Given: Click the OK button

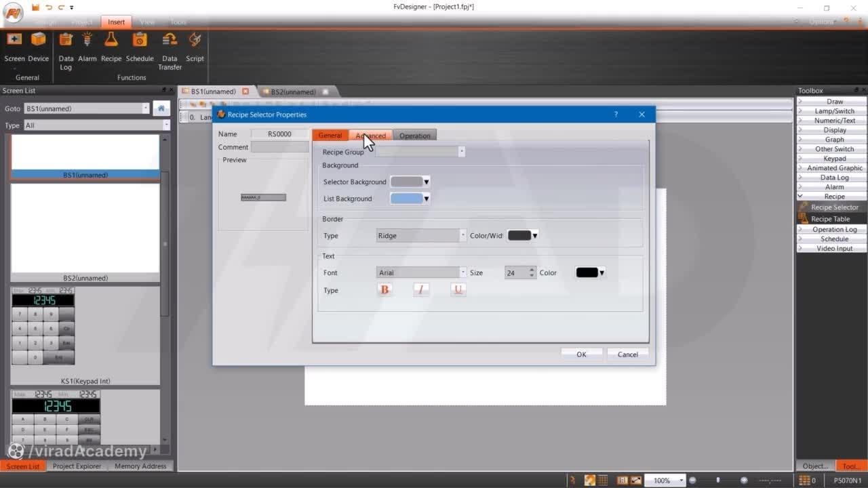Looking at the screenshot, I should coord(581,354).
